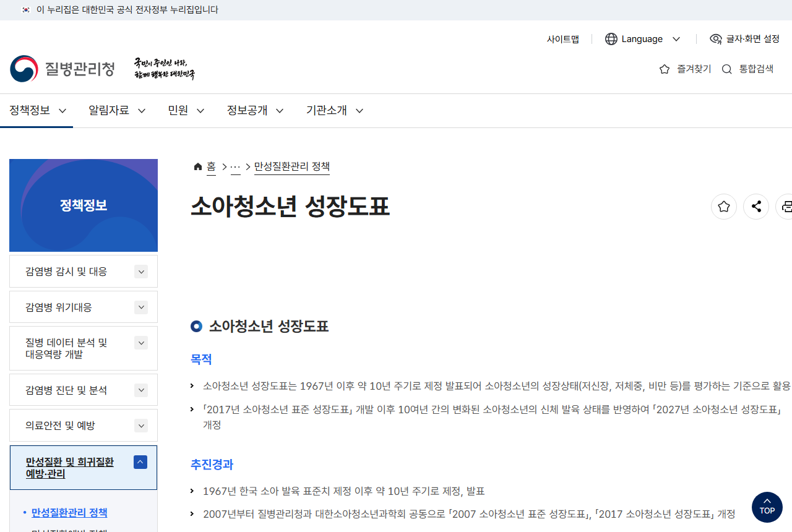Collapse 만성질환 및 희귀질환 예방·관리 chevron

point(140,462)
